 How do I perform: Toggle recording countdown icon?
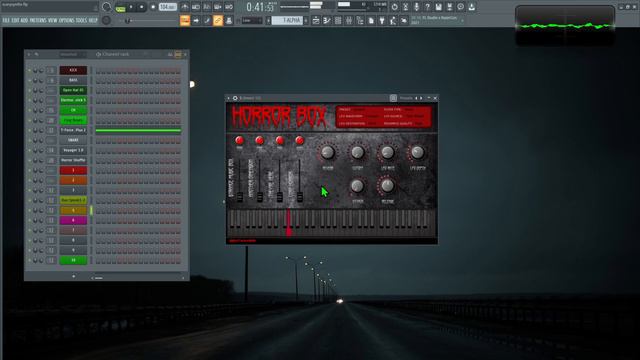[207, 7]
